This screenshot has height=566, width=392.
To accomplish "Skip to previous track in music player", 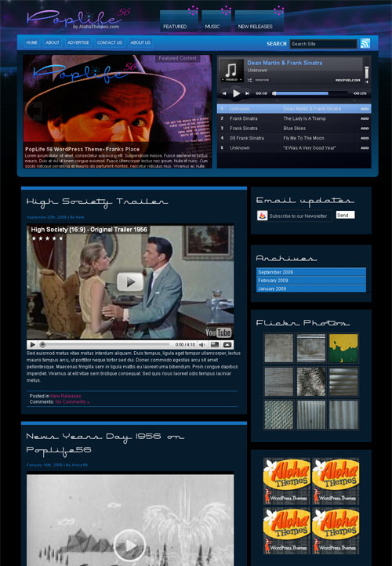I will click(224, 93).
